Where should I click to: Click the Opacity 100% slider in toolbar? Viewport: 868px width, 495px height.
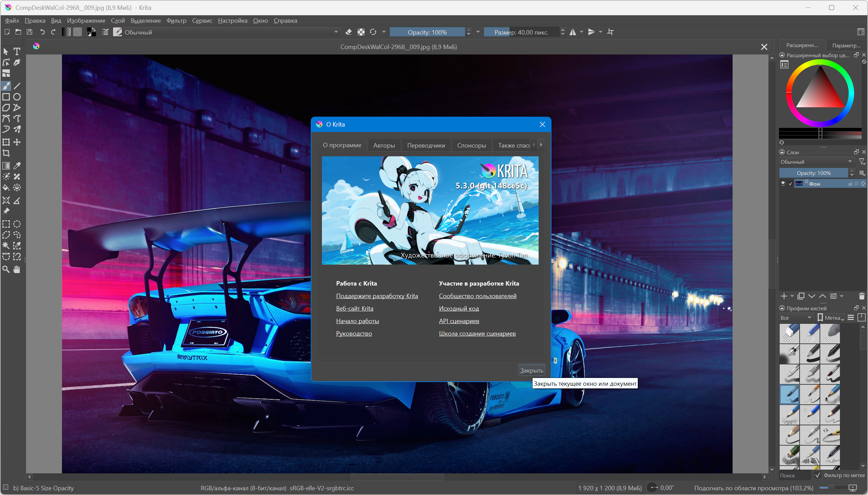click(x=427, y=32)
